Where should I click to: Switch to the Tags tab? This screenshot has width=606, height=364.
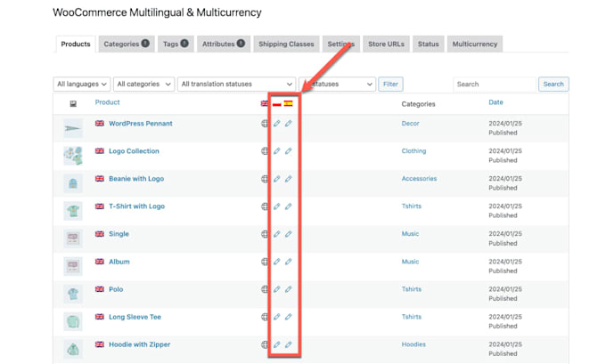[x=176, y=44]
